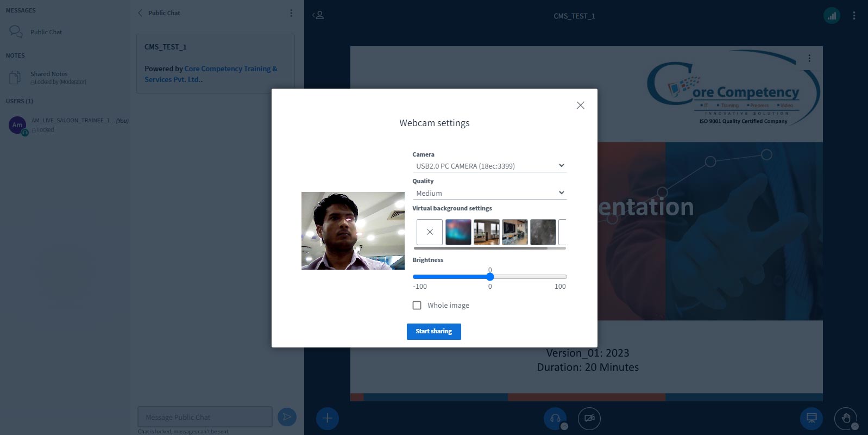Open the main options three-dot menu

tap(854, 16)
